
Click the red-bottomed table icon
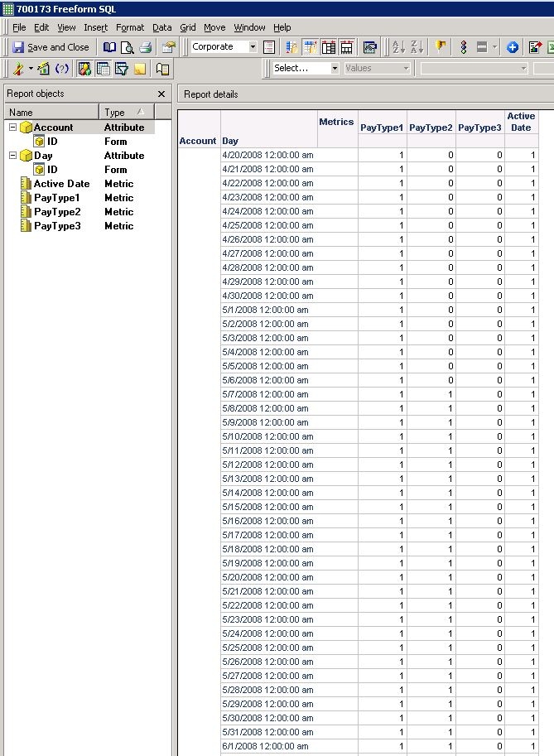pos(347,47)
